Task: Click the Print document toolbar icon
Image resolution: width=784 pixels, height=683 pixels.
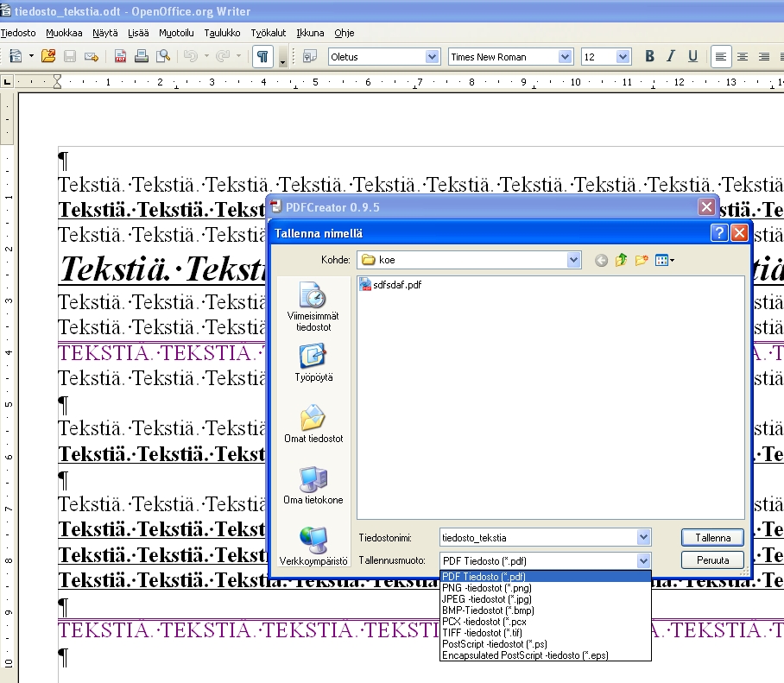Action: (141, 57)
